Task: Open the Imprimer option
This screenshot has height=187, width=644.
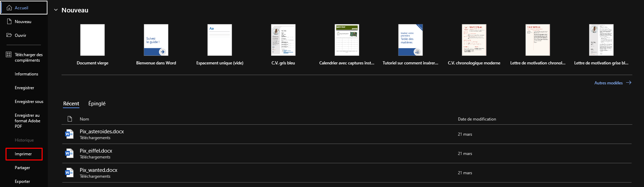Action: (24, 154)
